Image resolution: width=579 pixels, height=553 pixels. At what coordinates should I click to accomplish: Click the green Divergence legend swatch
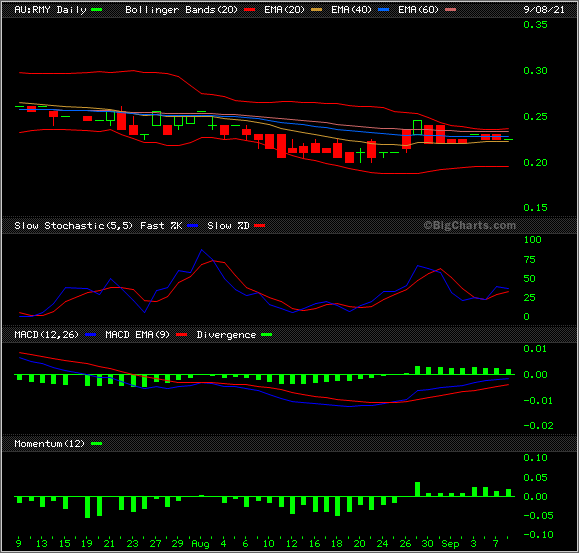[266, 335]
